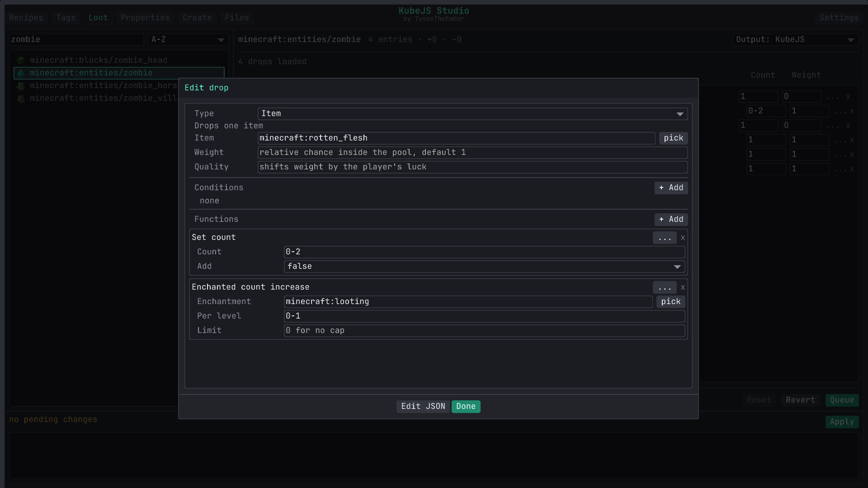Image resolution: width=868 pixels, height=488 pixels.
Task: Switch to the Files tab
Action: (x=237, y=18)
